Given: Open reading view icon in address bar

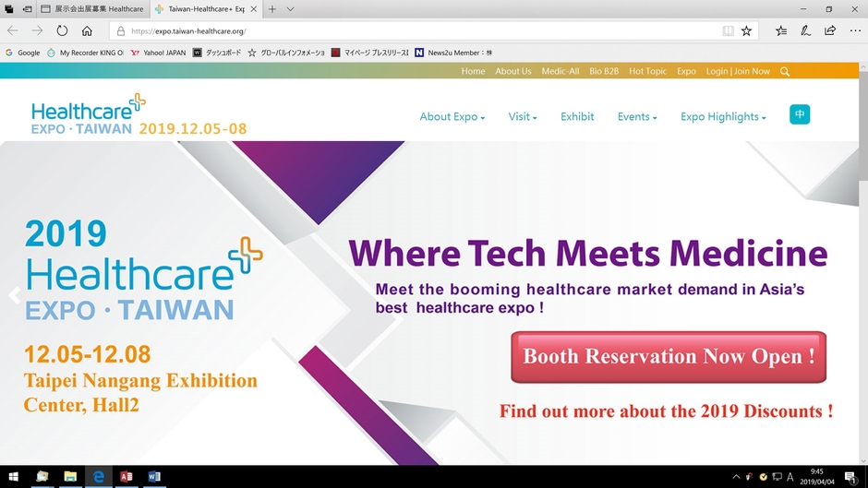Looking at the screenshot, I should pos(728,30).
